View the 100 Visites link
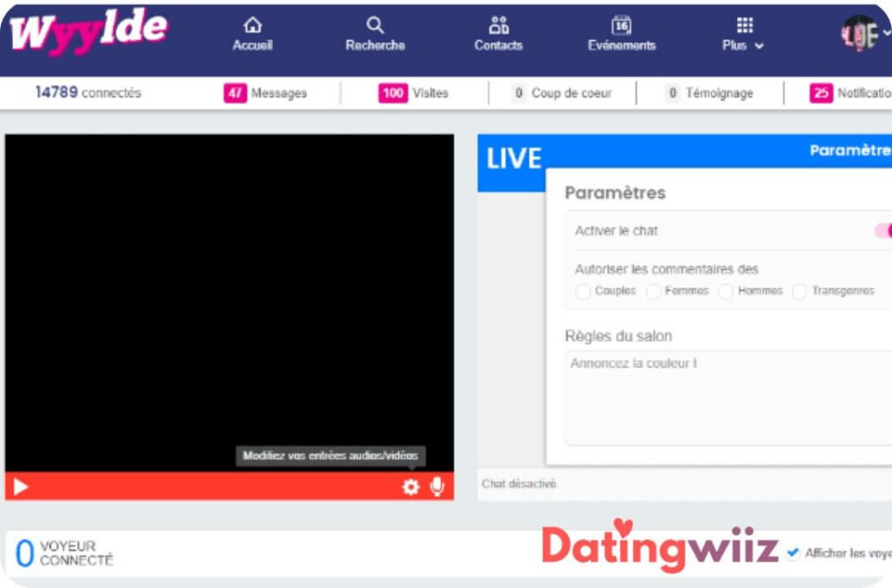892x588 pixels. tap(414, 93)
